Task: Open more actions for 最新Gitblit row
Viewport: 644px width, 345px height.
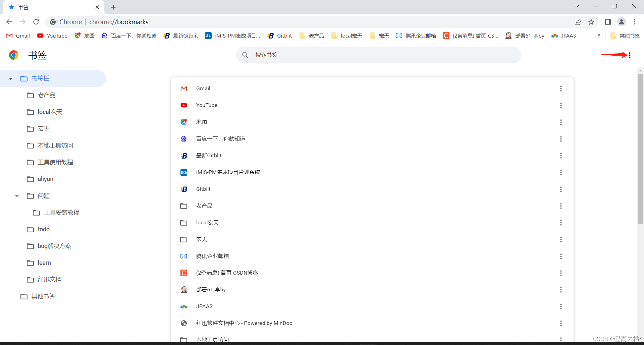Action: pyautogui.click(x=561, y=156)
